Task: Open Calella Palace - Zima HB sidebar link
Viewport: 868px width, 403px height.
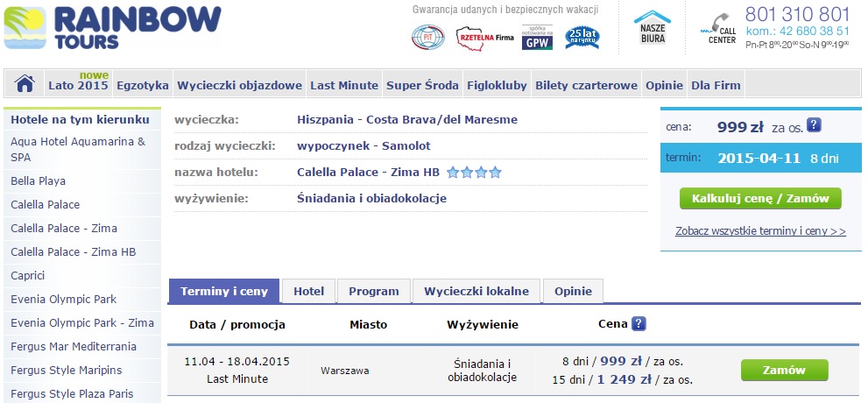Action: (x=73, y=252)
